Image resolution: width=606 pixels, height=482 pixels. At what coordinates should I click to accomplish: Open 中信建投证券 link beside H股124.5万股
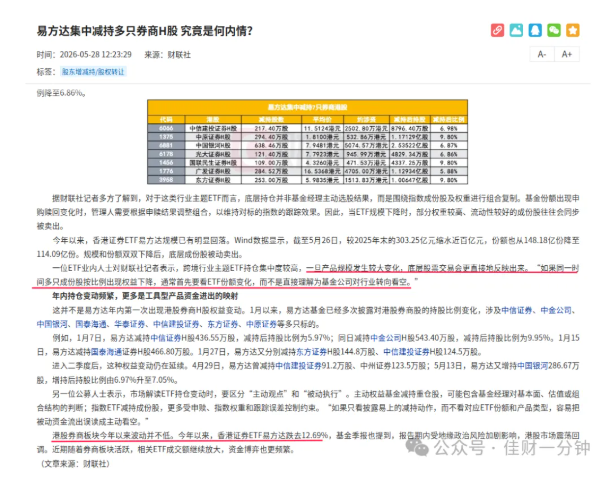406,352
